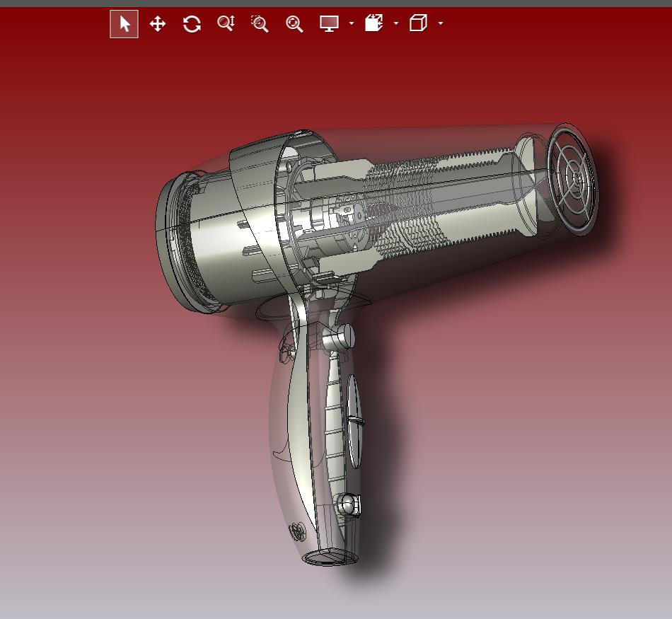Screen dimensions: 672x619
Task: Click the section cut box icon
Action: pyautogui.click(x=373, y=23)
